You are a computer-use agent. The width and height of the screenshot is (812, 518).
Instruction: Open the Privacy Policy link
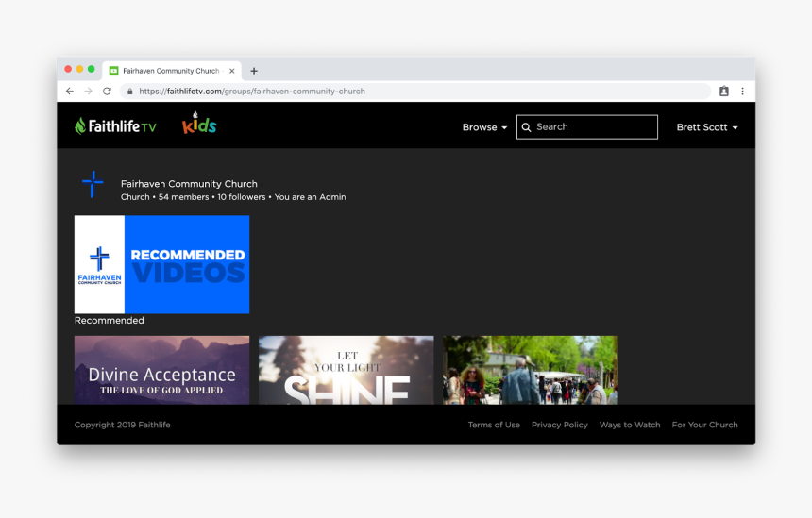pos(560,425)
